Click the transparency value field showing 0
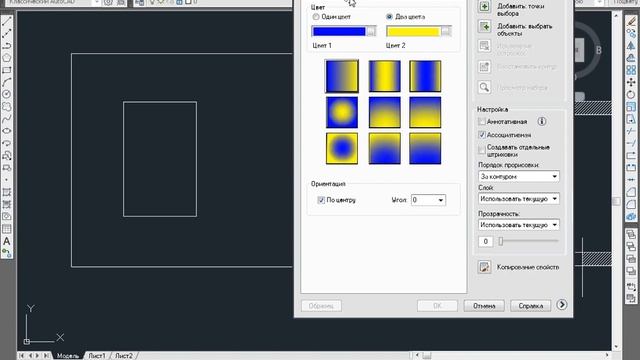Image resolution: width=640 pixels, height=360 pixels. [x=486, y=241]
